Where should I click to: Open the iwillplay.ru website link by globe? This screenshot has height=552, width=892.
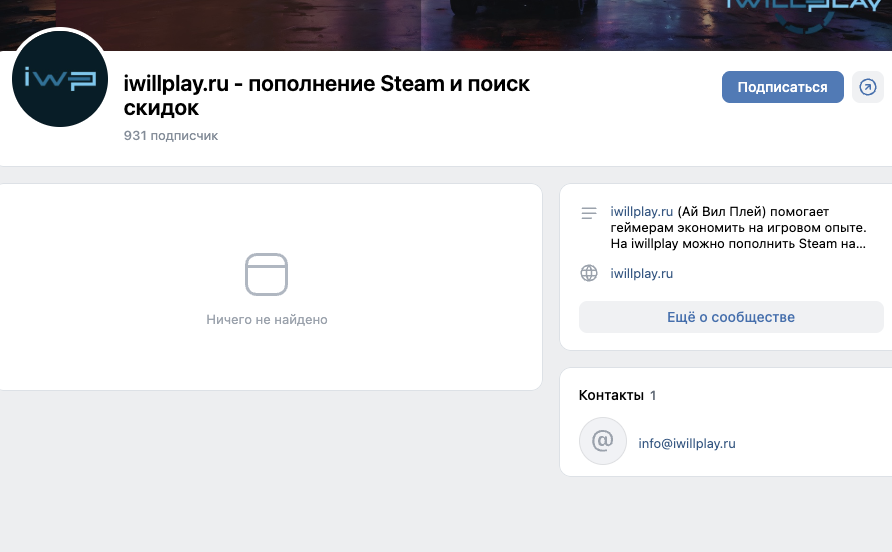point(641,274)
